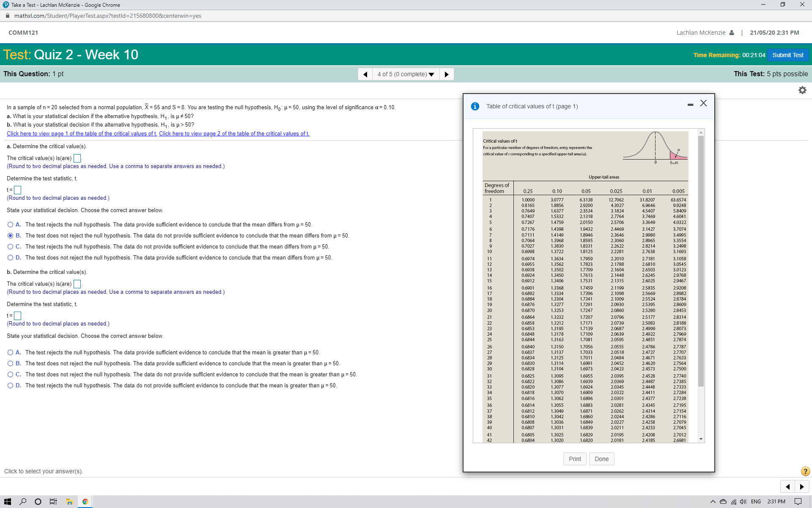Image resolution: width=812 pixels, height=508 pixels.
Task: Open link to page 2 of t table
Action: coord(234,133)
